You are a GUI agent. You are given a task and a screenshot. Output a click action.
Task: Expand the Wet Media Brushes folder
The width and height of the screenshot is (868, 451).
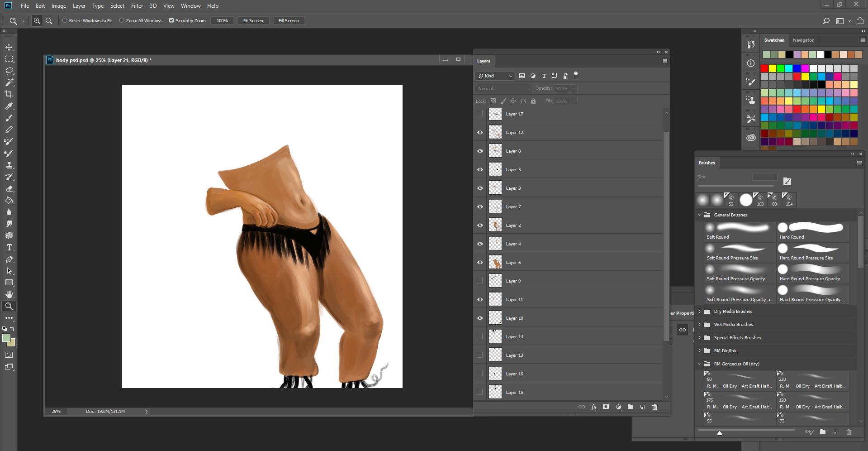click(700, 324)
